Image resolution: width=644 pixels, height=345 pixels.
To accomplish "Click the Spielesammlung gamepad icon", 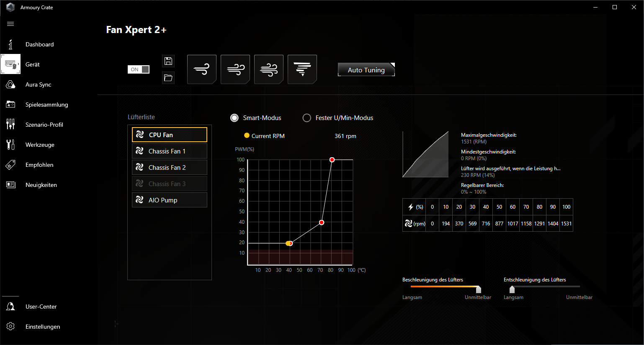I will [10, 105].
